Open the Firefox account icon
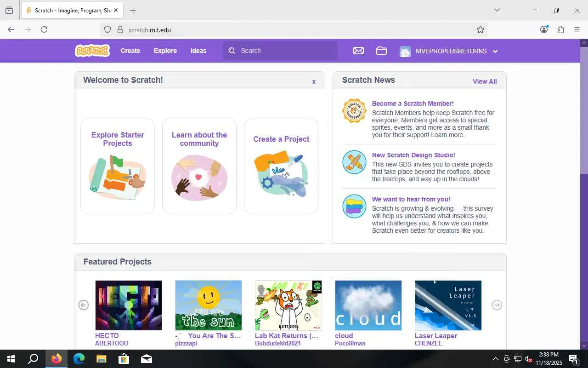This screenshot has width=588, height=368. tap(544, 29)
